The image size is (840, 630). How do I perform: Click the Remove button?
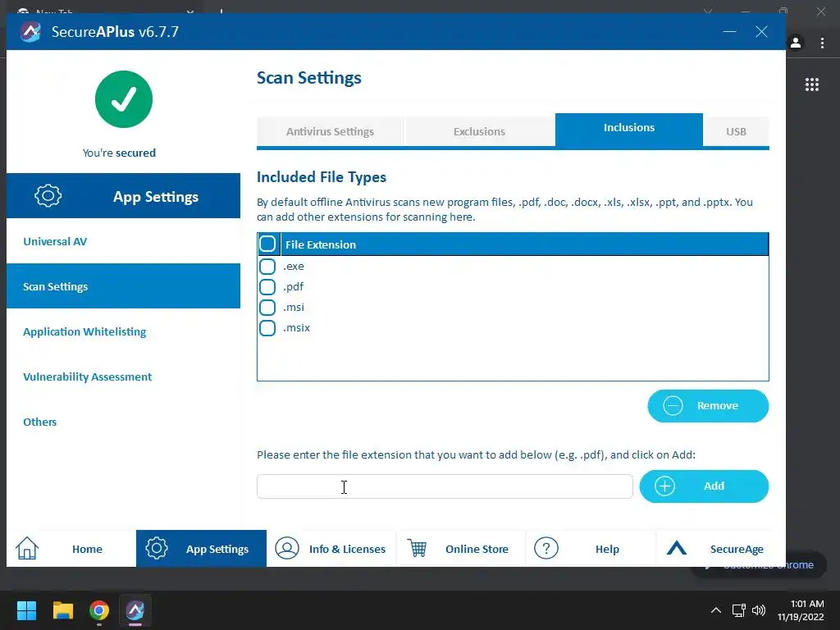click(708, 405)
